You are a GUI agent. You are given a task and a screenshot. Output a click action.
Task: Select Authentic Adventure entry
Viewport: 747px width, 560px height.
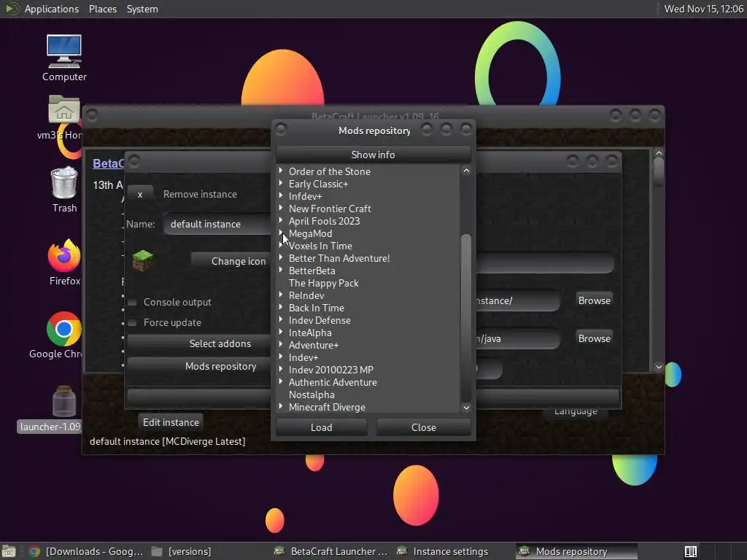point(333,382)
